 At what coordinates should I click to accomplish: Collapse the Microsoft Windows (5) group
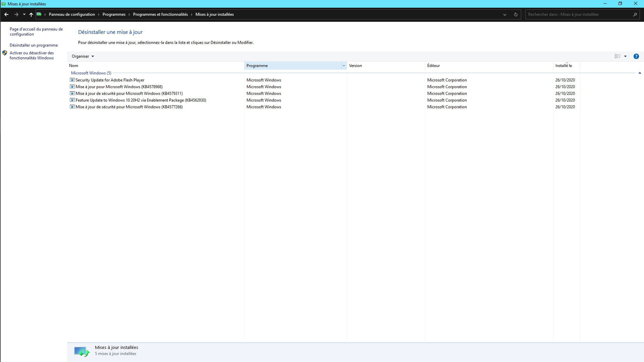[x=640, y=73]
